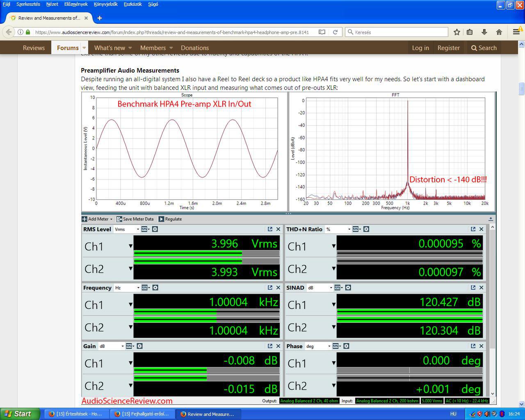Open the Könyvjelzők menu
The image size is (525, 420).
[106, 4]
